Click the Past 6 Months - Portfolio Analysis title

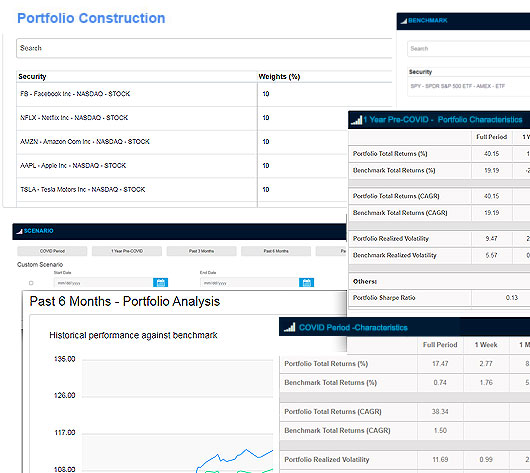pos(125,301)
